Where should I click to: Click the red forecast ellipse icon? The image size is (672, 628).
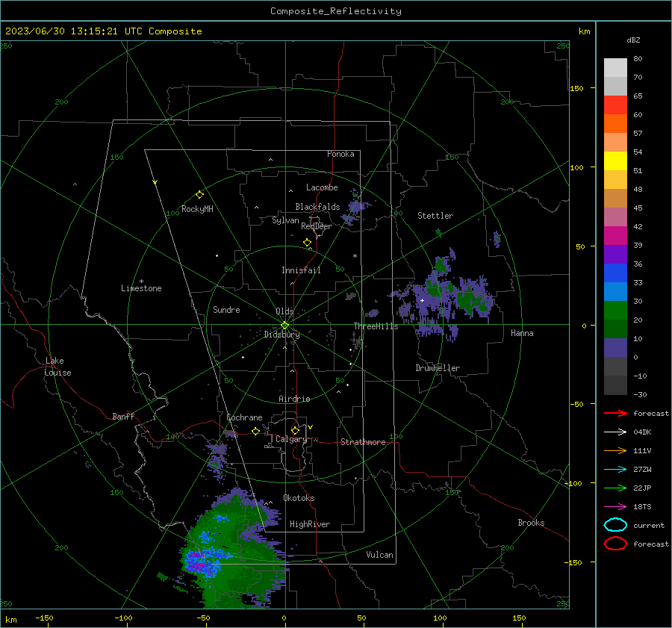coord(615,544)
